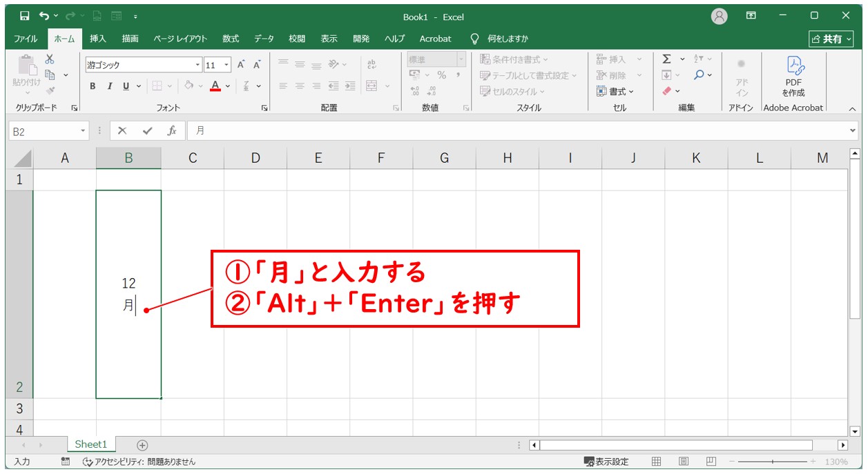This screenshot has width=868, height=474.
Task: Select row 3 header
Action: pos(19,408)
